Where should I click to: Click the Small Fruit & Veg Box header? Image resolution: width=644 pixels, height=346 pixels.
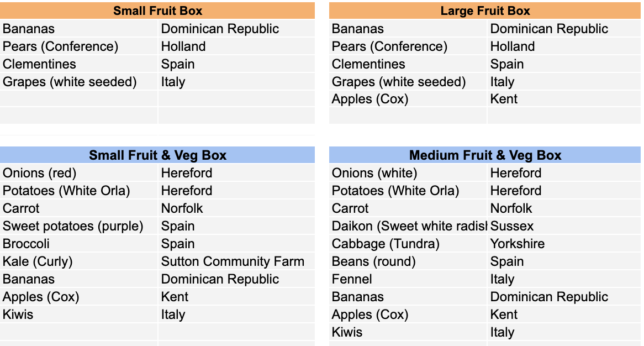point(157,155)
